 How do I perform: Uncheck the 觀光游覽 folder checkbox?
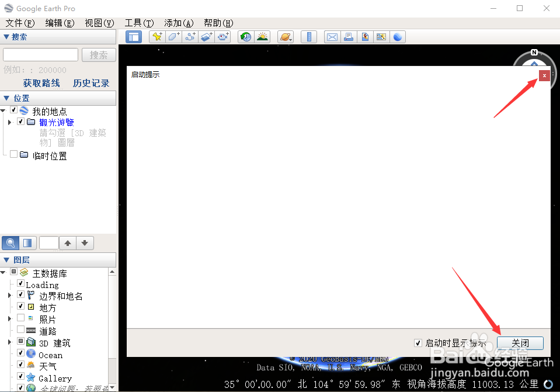pos(20,122)
